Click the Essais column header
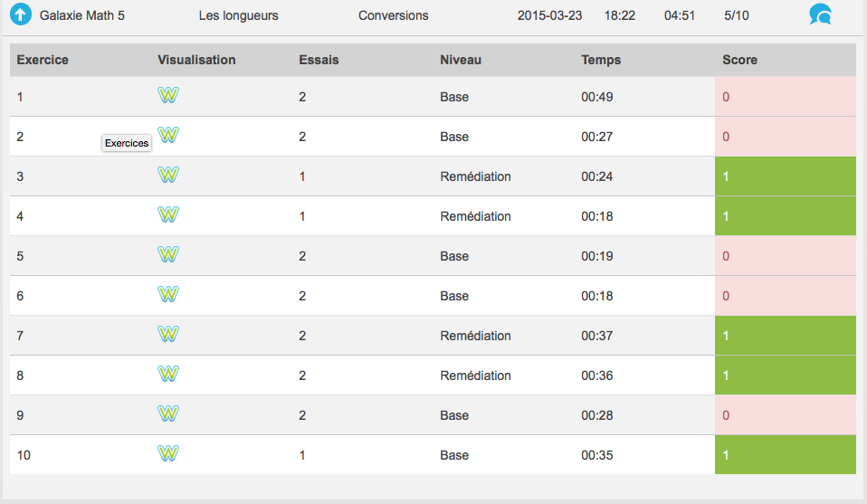Image resolution: width=867 pixels, height=504 pixels. pos(319,60)
